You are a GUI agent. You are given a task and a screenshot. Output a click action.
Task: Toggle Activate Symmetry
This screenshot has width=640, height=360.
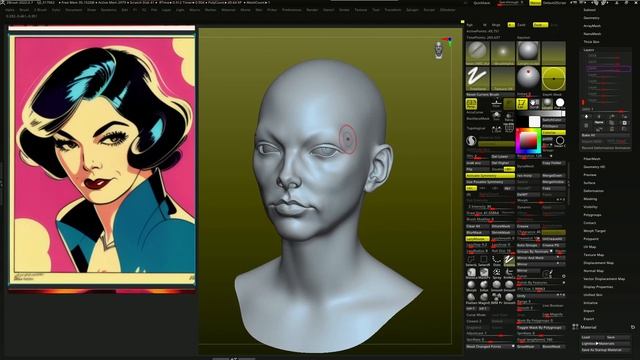pos(490,176)
